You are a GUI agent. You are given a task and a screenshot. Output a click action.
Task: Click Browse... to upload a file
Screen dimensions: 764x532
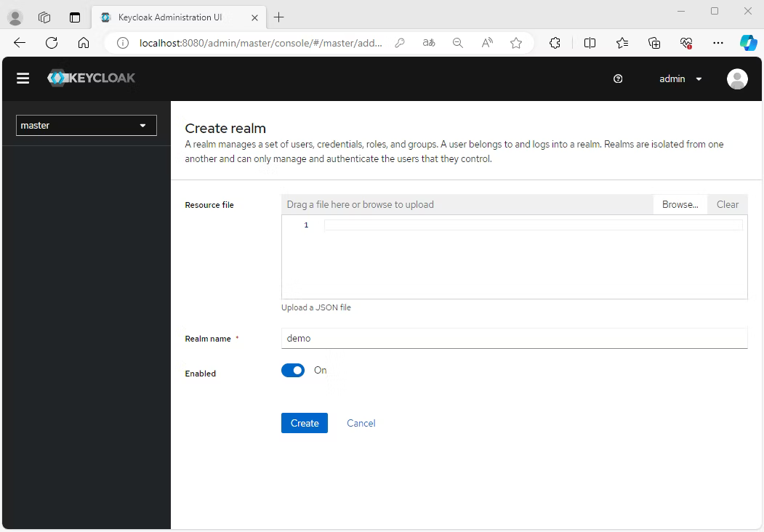(680, 205)
